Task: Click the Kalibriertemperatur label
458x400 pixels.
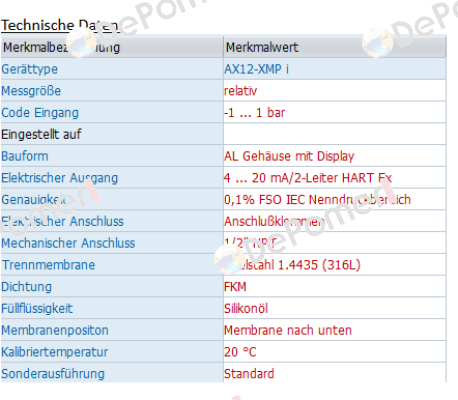Action: click(55, 352)
